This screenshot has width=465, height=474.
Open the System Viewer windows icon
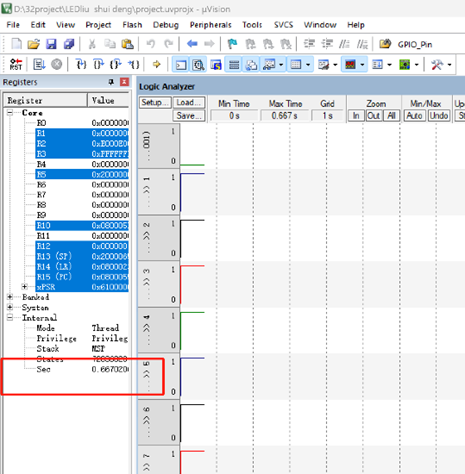[404, 65]
